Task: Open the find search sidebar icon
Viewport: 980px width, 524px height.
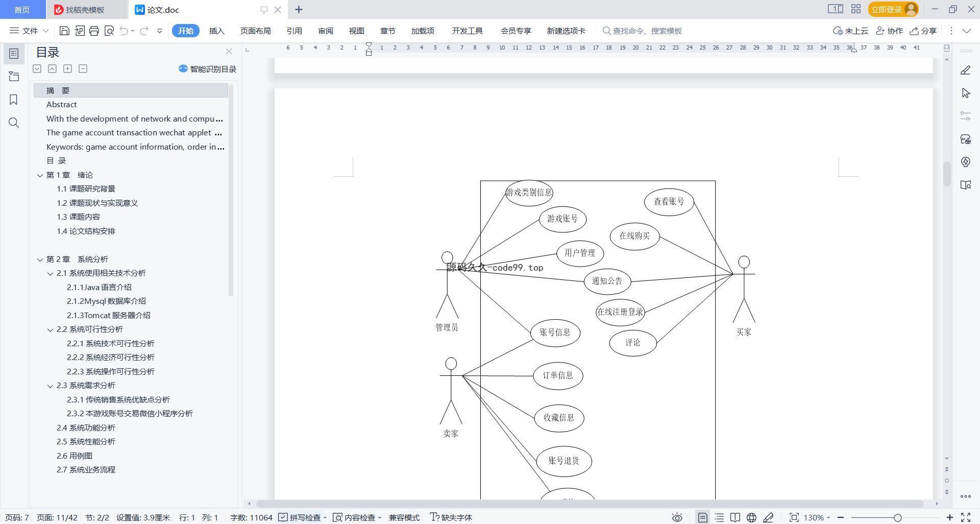Action: [x=14, y=123]
